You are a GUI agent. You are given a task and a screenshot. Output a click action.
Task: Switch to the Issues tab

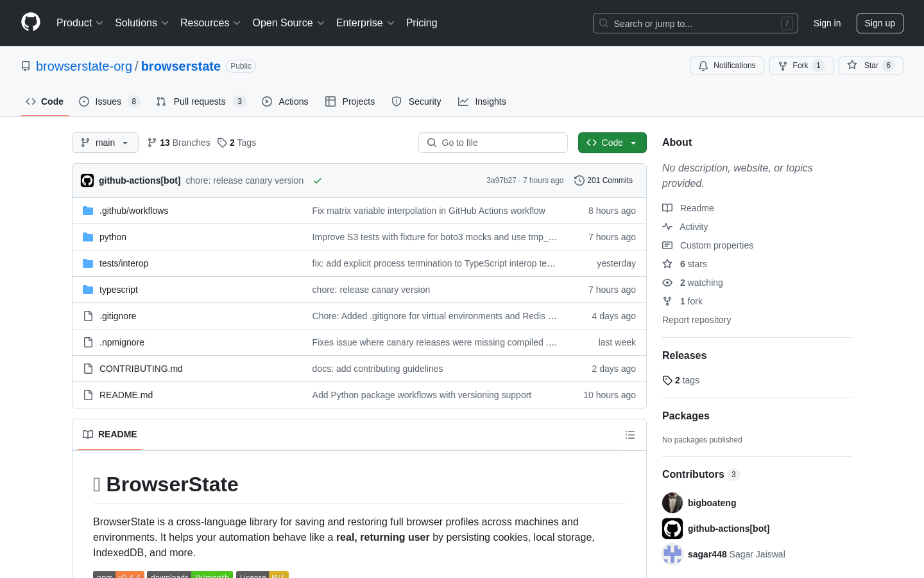(109, 101)
